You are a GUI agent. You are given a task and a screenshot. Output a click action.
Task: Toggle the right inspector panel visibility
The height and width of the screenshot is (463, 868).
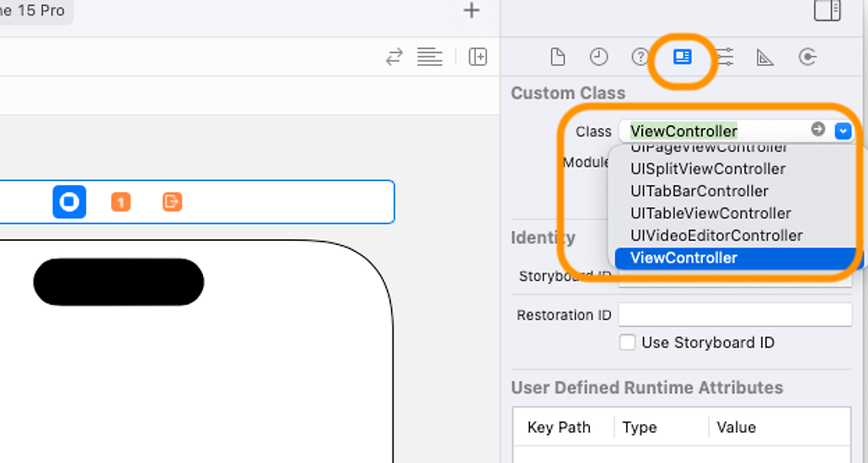point(827,10)
